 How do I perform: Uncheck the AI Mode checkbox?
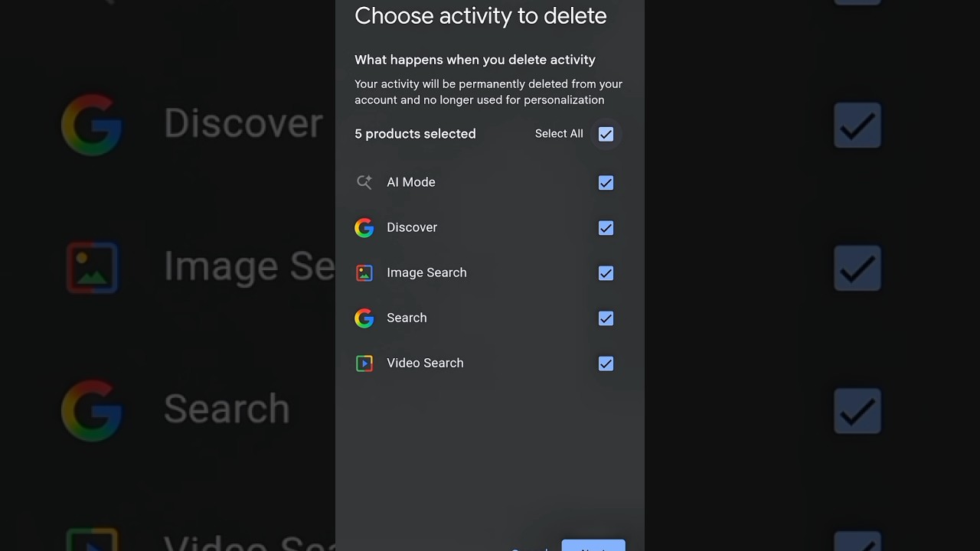606,182
